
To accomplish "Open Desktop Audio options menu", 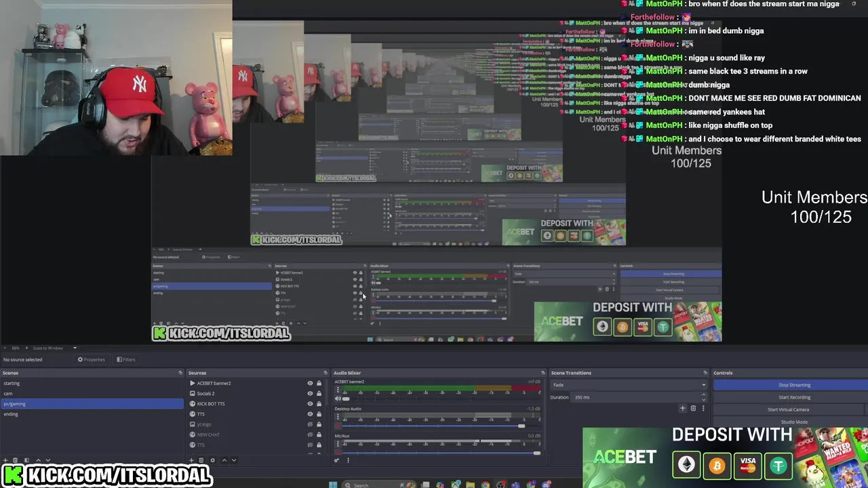I will click(338, 417).
